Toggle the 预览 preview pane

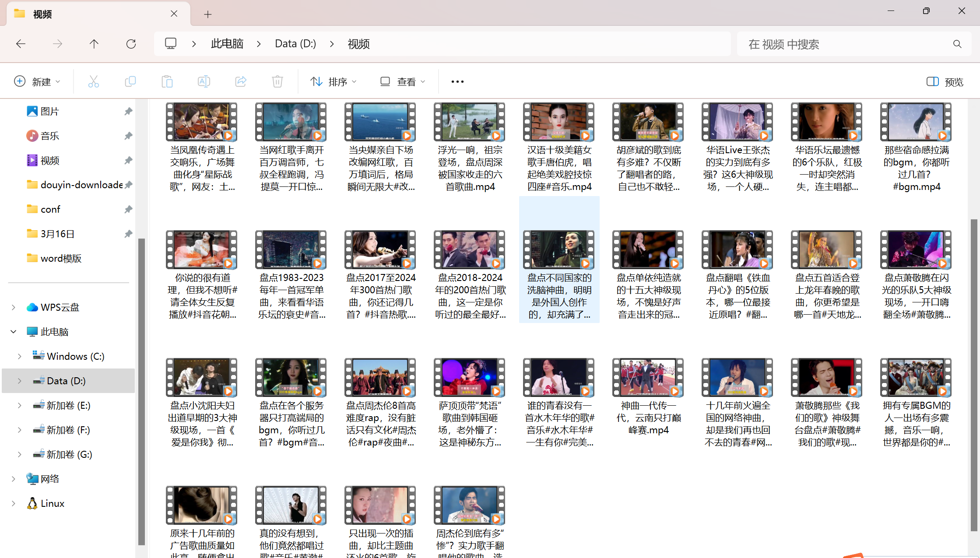pyautogui.click(x=945, y=82)
